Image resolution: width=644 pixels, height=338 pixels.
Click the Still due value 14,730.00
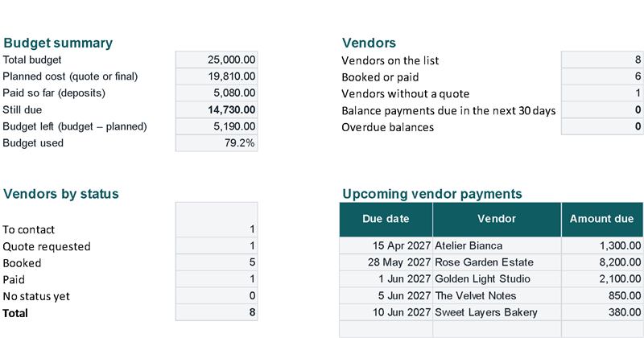[x=217, y=109]
